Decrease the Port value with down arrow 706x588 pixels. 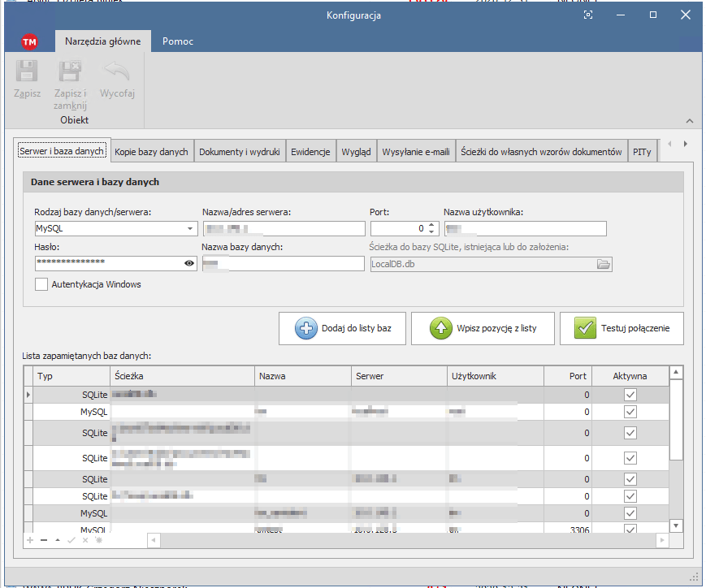click(431, 232)
